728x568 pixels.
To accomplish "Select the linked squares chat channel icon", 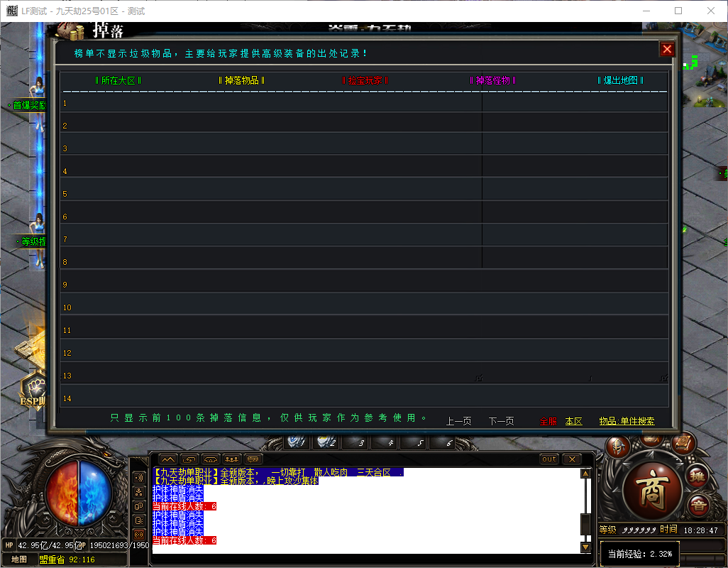I will [138, 507].
